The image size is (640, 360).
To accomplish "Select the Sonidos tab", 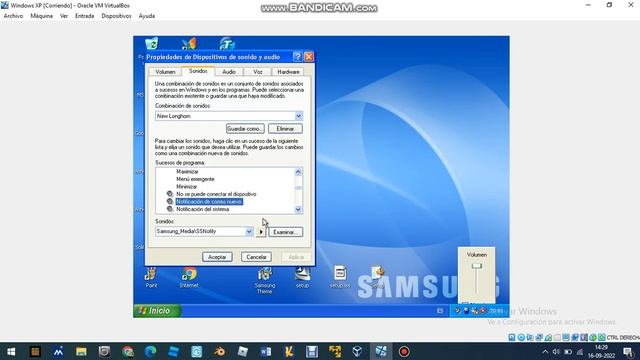I will (x=198, y=71).
